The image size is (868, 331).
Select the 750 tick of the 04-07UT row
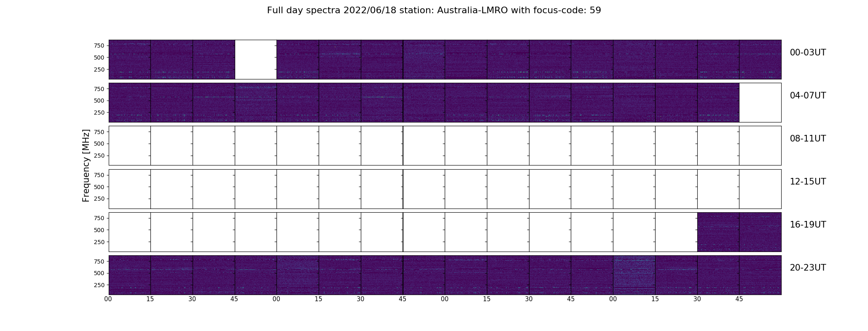[x=99, y=89]
